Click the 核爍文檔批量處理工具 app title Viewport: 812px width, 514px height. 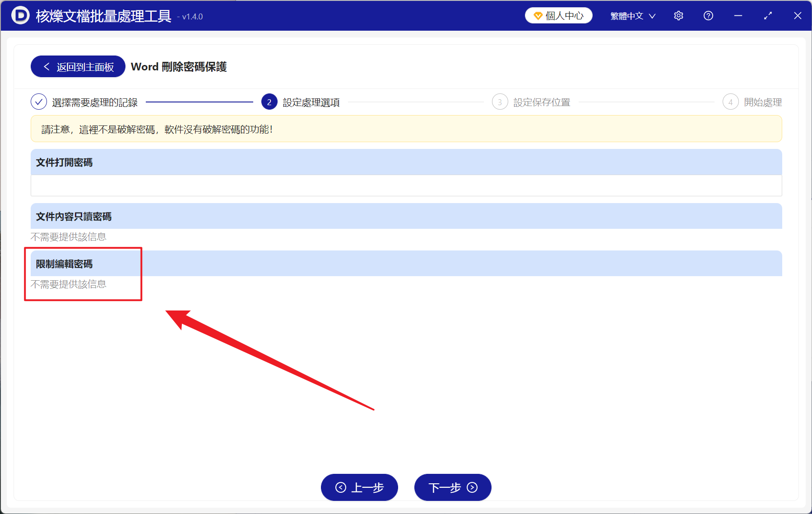coord(103,16)
